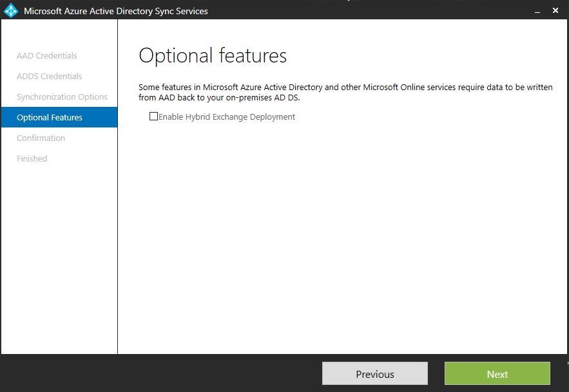Viewport: 569px width, 392px height.
Task: Open the Synchronization Options step
Action: click(x=62, y=97)
